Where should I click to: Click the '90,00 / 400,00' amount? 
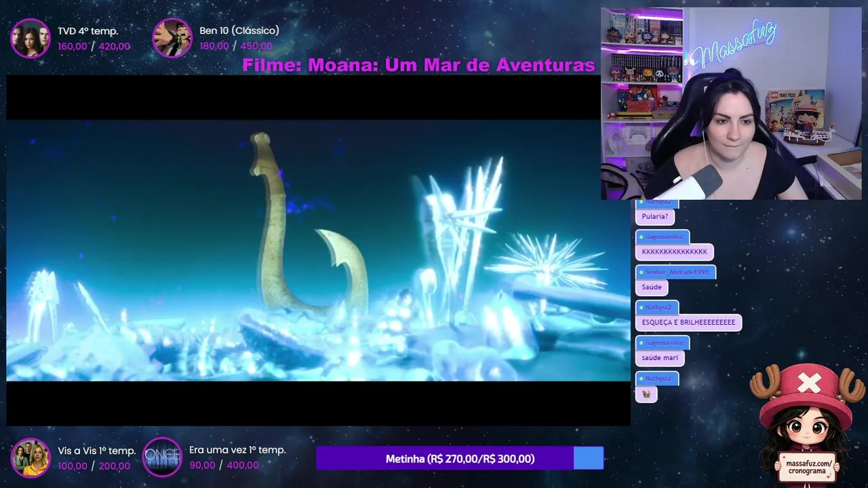tap(224, 465)
